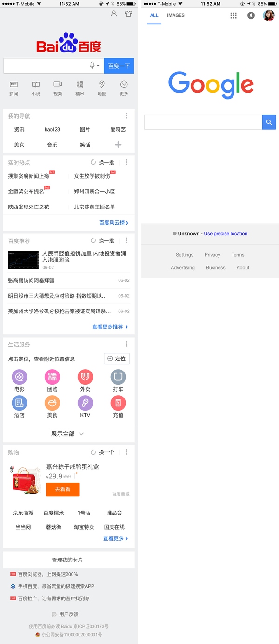Tap the microphone voice search icon
Screen dimensions: 279x644
point(93,66)
